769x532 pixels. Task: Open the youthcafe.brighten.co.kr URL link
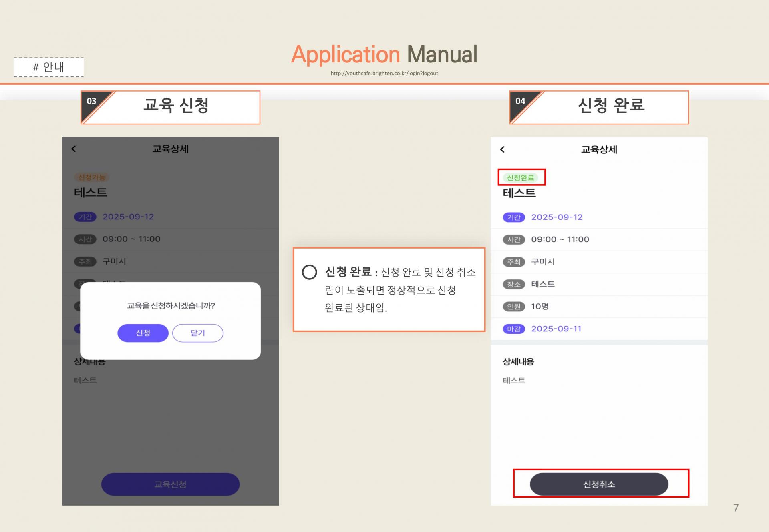tap(384, 73)
